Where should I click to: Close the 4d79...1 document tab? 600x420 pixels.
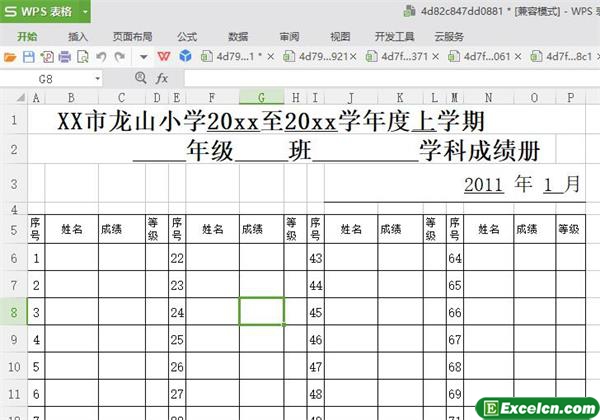[271, 57]
